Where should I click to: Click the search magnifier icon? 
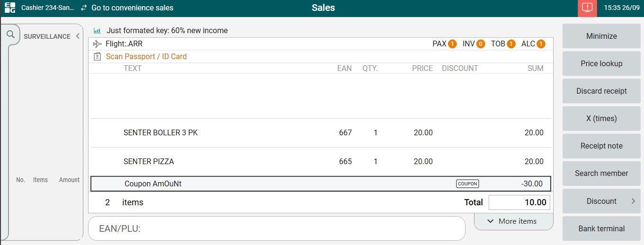coord(10,35)
